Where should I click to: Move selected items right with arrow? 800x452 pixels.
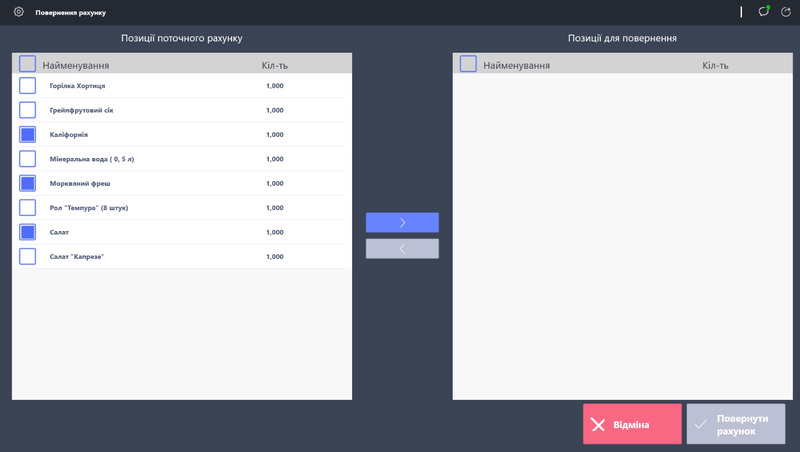[x=402, y=222]
